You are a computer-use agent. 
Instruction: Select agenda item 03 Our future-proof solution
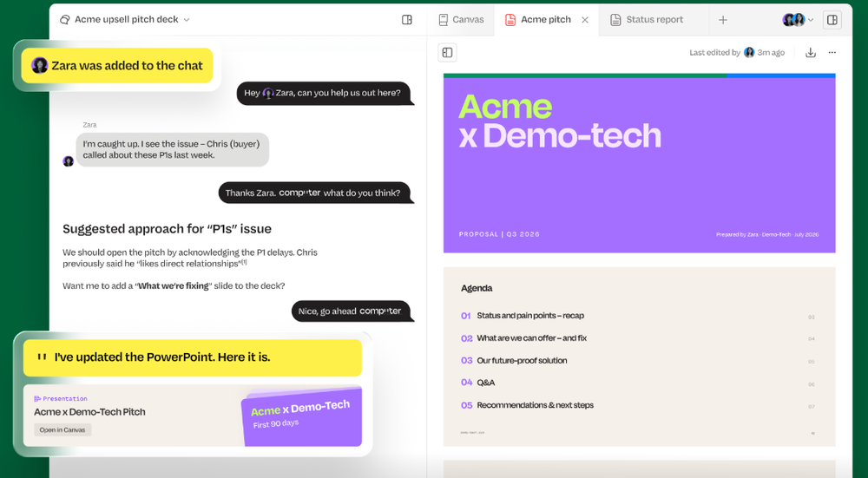[x=514, y=360]
